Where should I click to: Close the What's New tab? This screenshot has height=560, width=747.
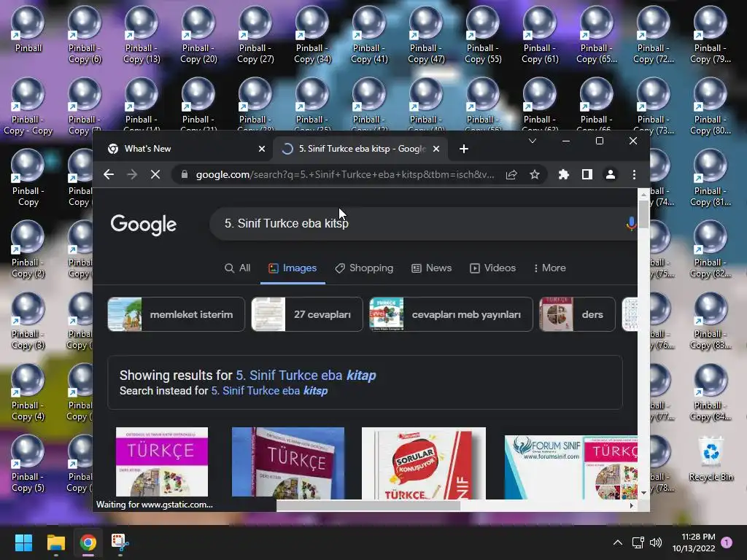pyautogui.click(x=262, y=149)
